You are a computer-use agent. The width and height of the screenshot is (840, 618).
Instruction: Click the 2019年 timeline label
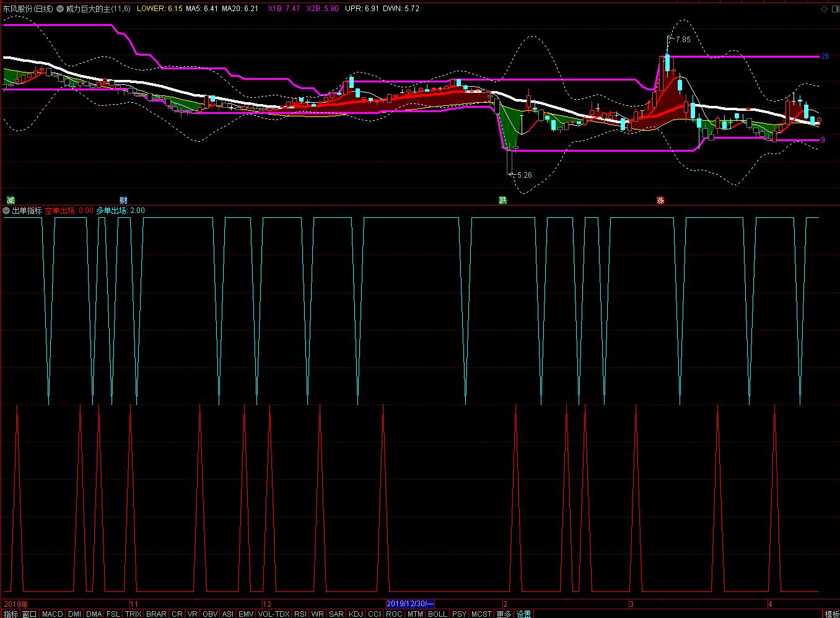[x=15, y=604]
